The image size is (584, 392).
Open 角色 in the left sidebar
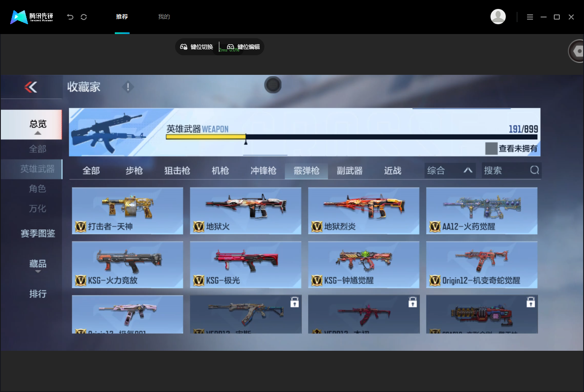37,188
